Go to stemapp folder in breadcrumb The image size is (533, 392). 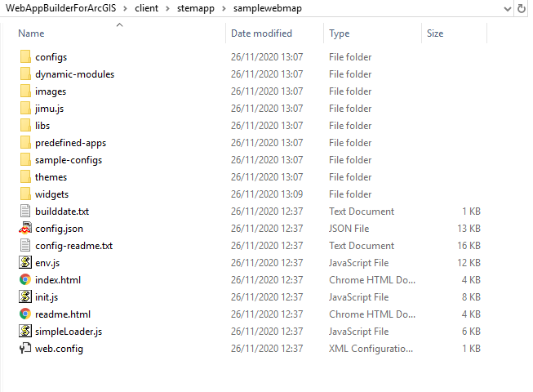pos(196,8)
